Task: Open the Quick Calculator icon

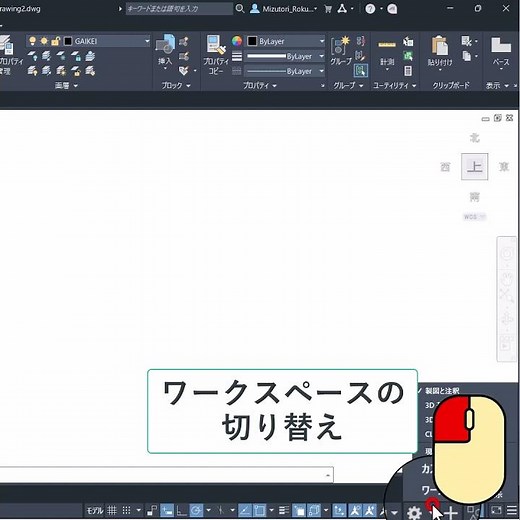Action: tap(408, 71)
